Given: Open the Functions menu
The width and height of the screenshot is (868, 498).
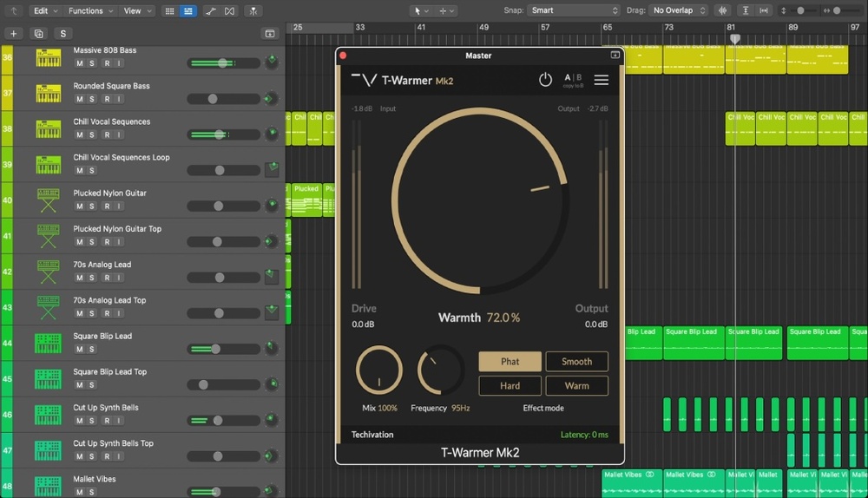Looking at the screenshot, I should pyautogui.click(x=89, y=10).
